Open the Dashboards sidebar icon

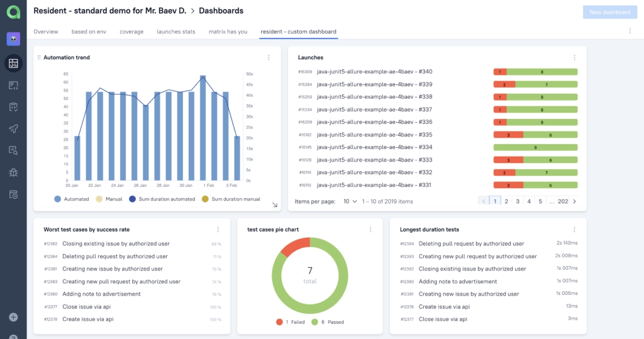[13, 63]
